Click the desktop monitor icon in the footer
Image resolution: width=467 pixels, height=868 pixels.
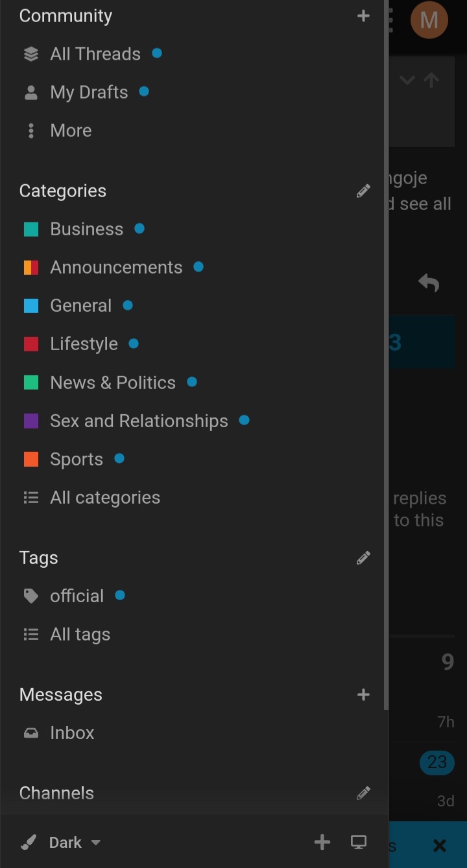[x=358, y=842]
